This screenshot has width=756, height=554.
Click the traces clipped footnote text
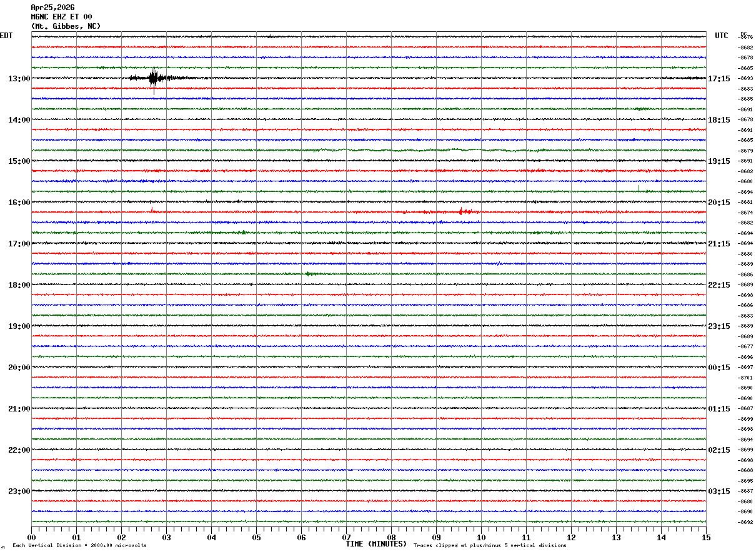click(x=490, y=546)
